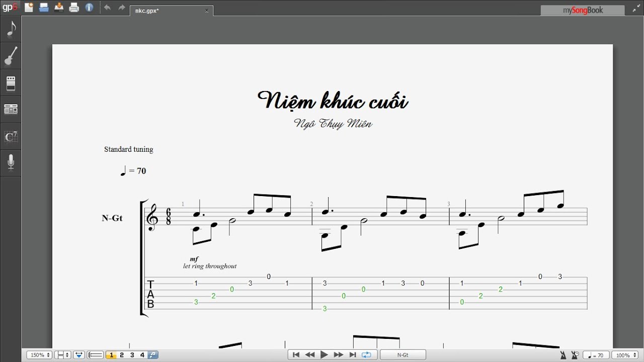The height and width of the screenshot is (362, 644).
Task: Open a file with the folder icon
Action: 44,8
